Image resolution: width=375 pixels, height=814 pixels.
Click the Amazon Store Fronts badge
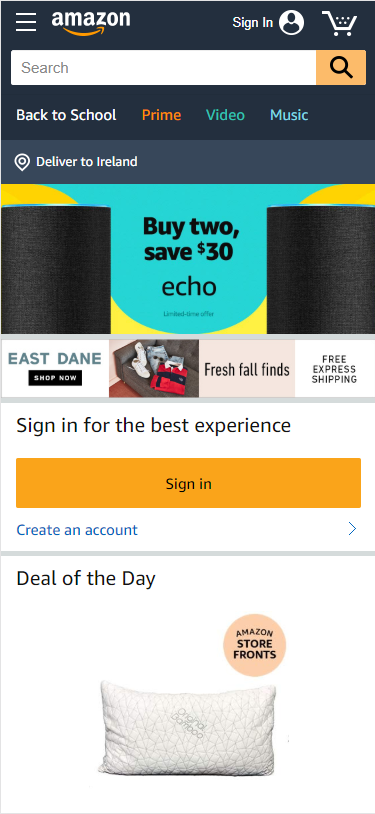coord(255,645)
